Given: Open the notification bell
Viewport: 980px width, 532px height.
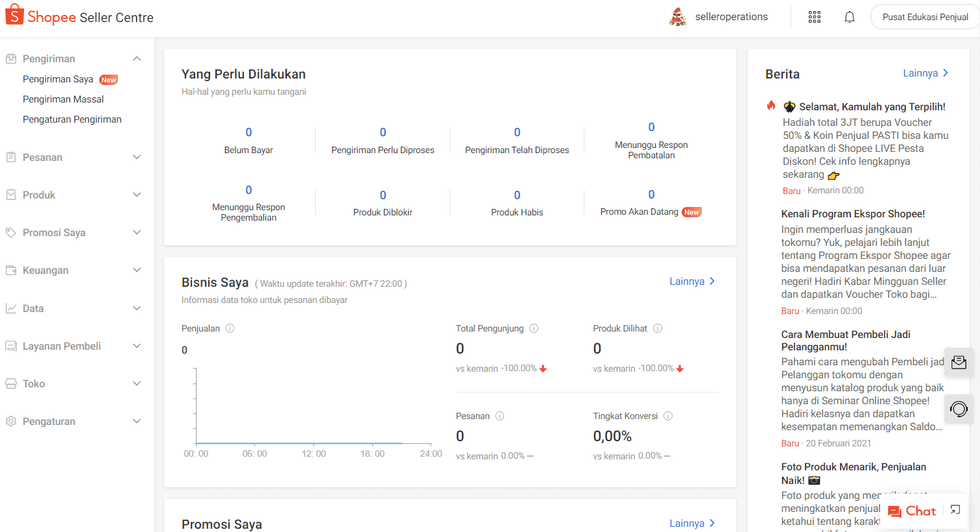Looking at the screenshot, I should (x=849, y=17).
